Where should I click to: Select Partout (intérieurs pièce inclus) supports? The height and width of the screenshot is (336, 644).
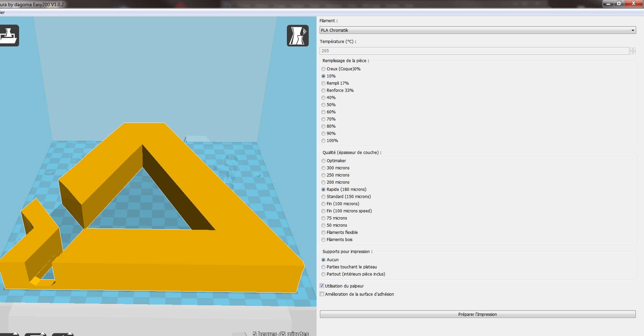pyautogui.click(x=353, y=274)
